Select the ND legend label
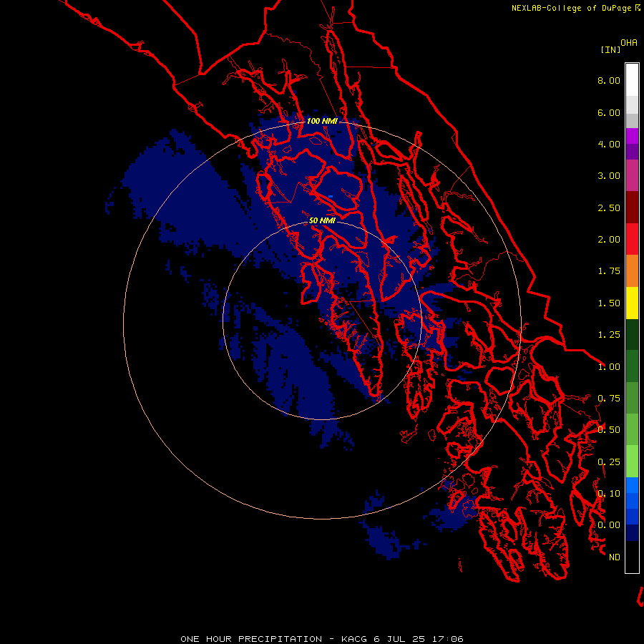The image size is (644, 644). pos(615,557)
